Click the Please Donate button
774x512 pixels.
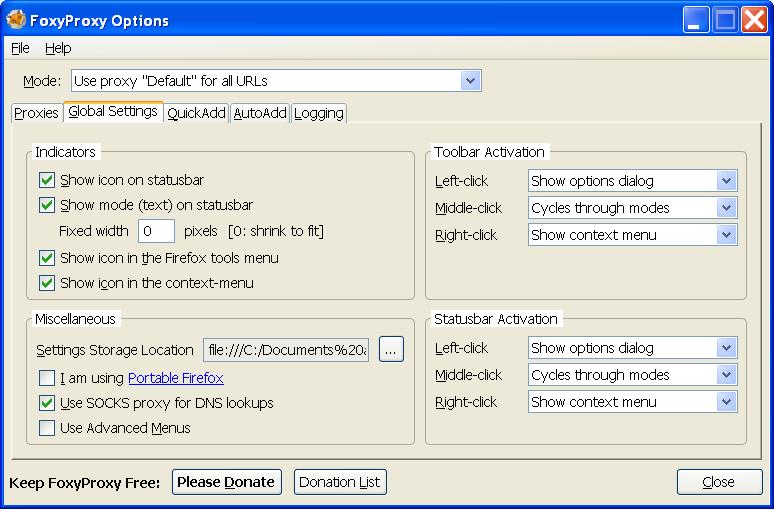pos(227,482)
